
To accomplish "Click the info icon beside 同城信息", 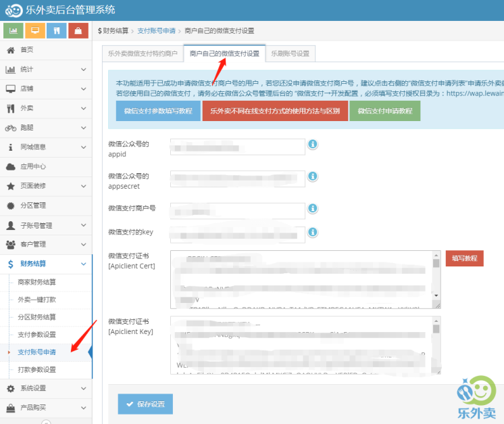I will pos(11,147).
